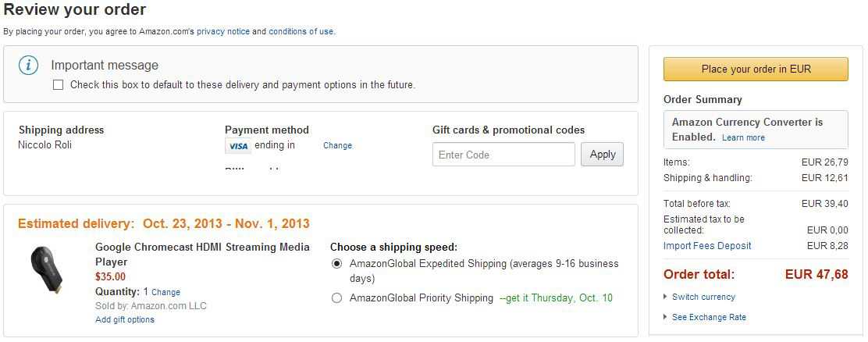Viewport: 868px width, 342px height.
Task: Select AmazonGlobal Expedited Shipping option
Action: [336, 264]
